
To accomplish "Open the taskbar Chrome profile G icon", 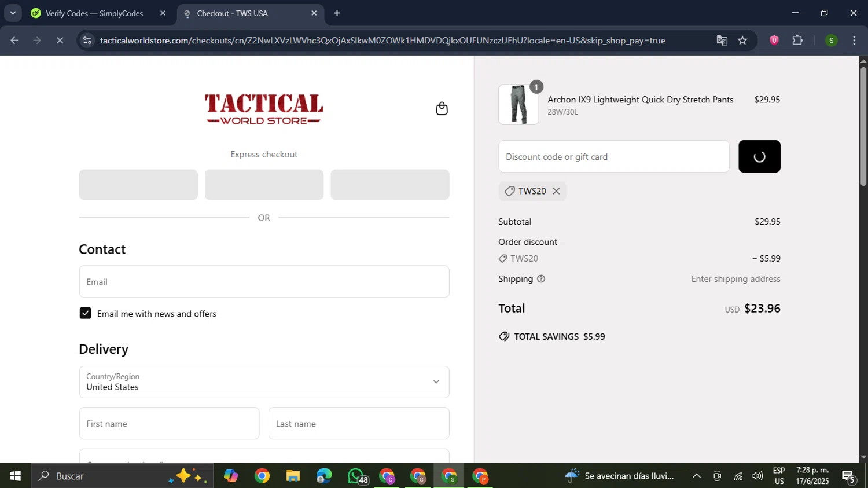I will click(418, 476).
